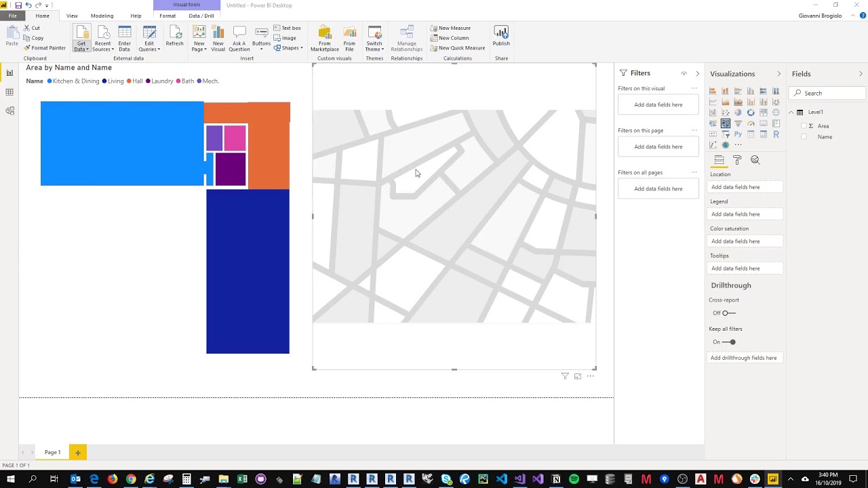Create a New Measure
This screenshot has height=488, width=868.
point(450,28)
